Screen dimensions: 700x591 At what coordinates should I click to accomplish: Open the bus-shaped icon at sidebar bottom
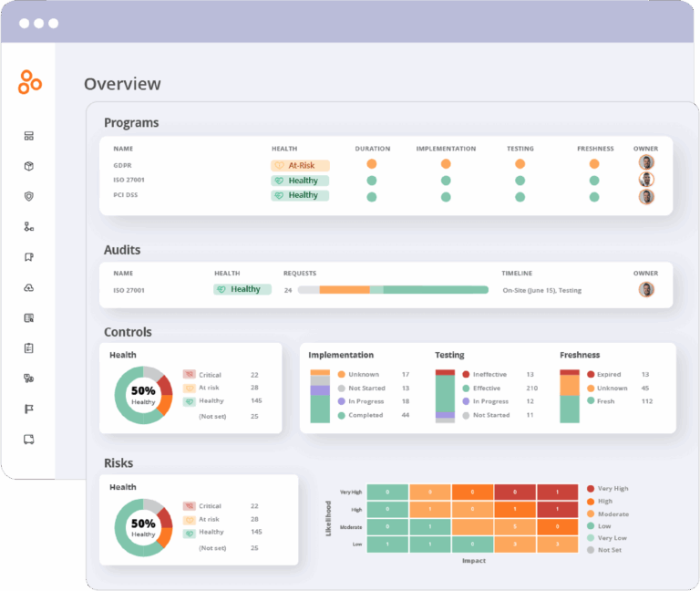point(29,440)
